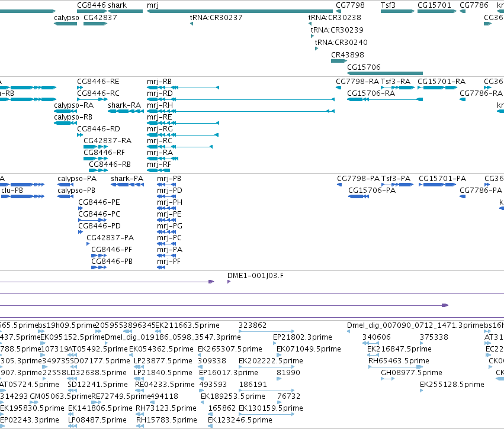Click the mrj-RF transcript label
Screen dimensions: 504x429
(x=159, y=164)
